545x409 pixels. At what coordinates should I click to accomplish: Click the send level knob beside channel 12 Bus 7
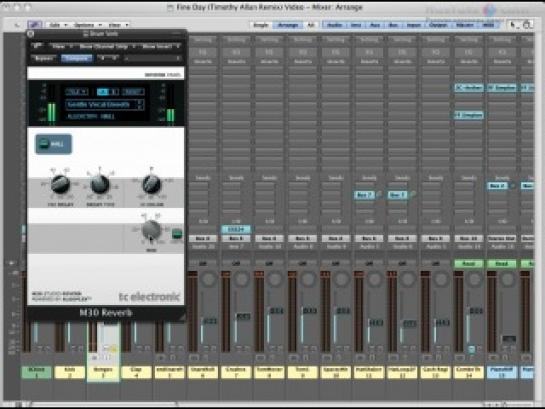[x=413, y=195]
